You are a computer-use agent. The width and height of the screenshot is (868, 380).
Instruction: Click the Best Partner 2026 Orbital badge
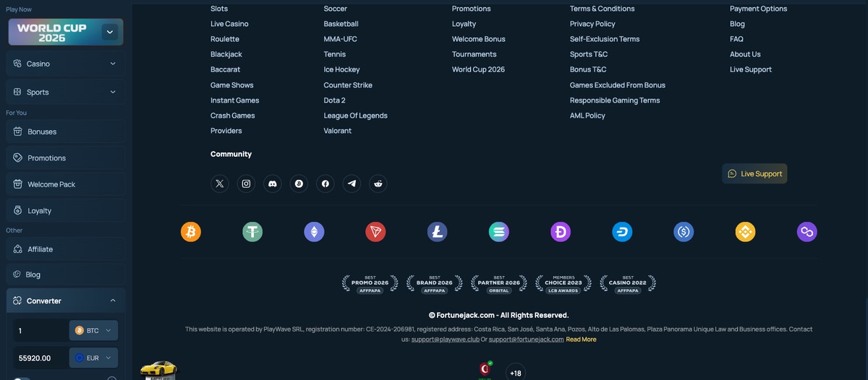pyautogui.click(x=498, y=283)
